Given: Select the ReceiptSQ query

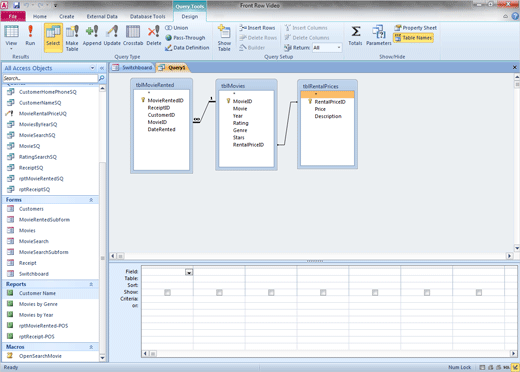Looking at the screenshot, I should tap(31, 168).
